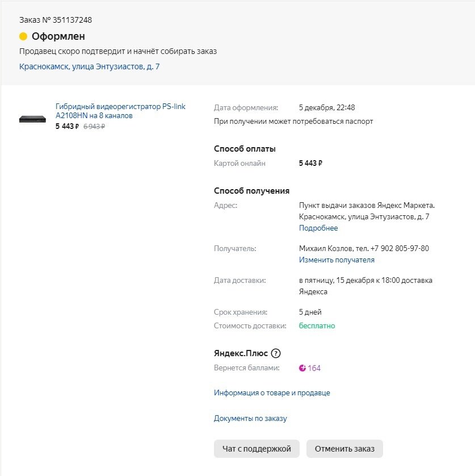Click the green бесплатно delivery cost
This screenshot has width=475, height=476.
[317, 325]
